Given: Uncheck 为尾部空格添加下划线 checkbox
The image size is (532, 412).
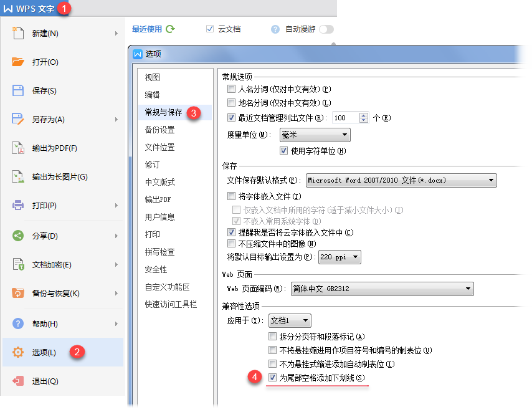Looking at the screenshot, I should tap(272, 378).
